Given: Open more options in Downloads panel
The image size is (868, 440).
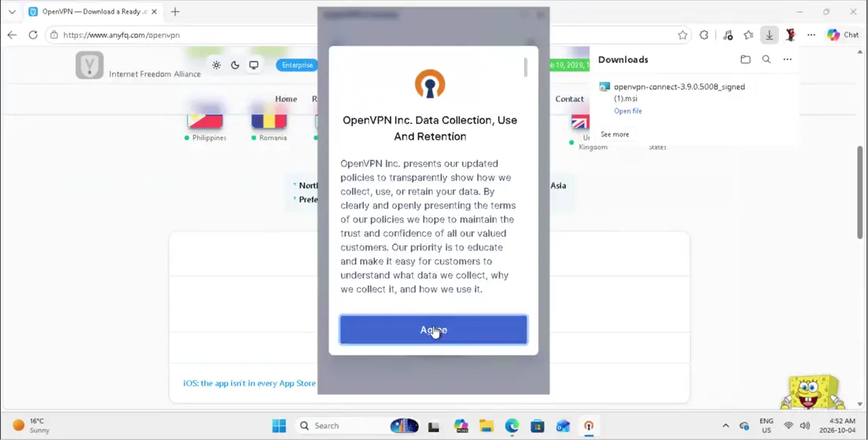Looking at the screenshot, I should [x=788, y=59].
